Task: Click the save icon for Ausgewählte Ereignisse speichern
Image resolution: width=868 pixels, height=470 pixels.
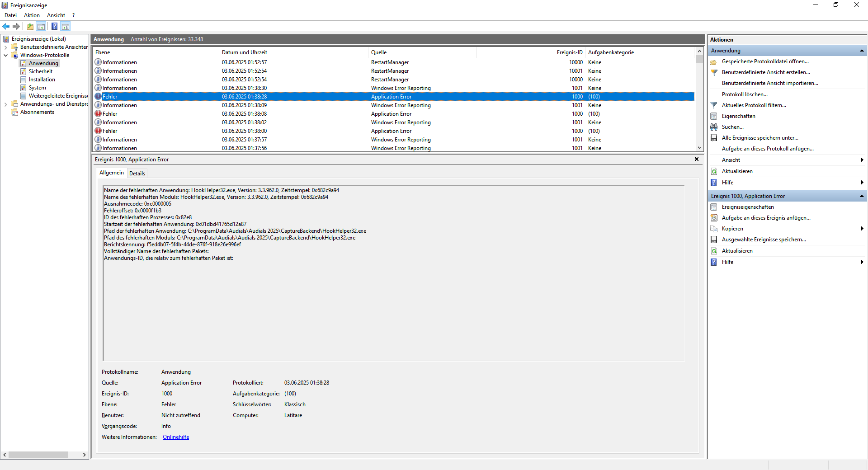Action: click(x=714, y=240)
